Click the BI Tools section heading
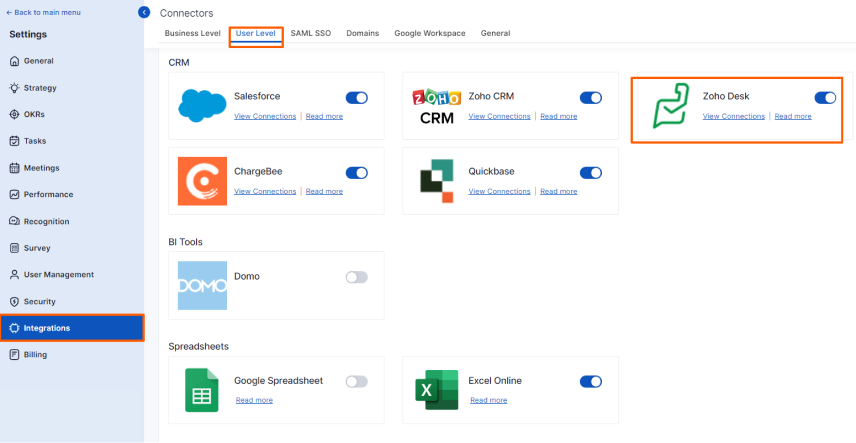Viewport: 856px width, 443px height. tap(186, 241)
